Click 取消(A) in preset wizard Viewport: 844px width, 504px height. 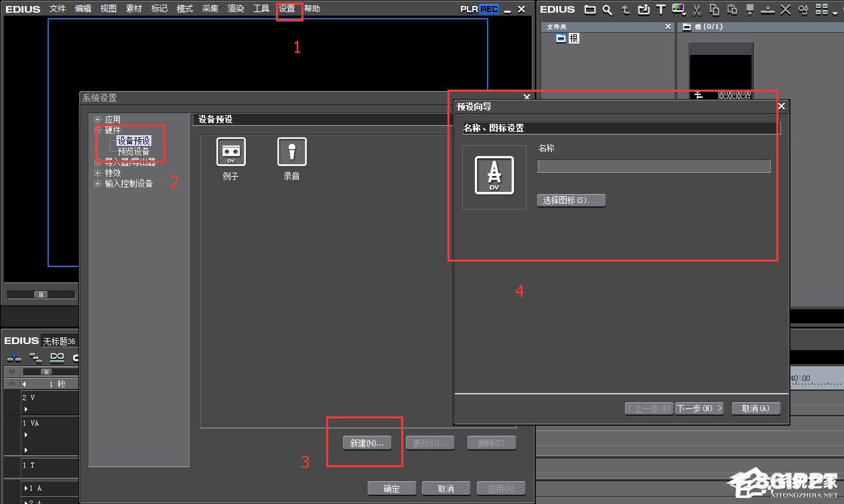tap(756, 408)
